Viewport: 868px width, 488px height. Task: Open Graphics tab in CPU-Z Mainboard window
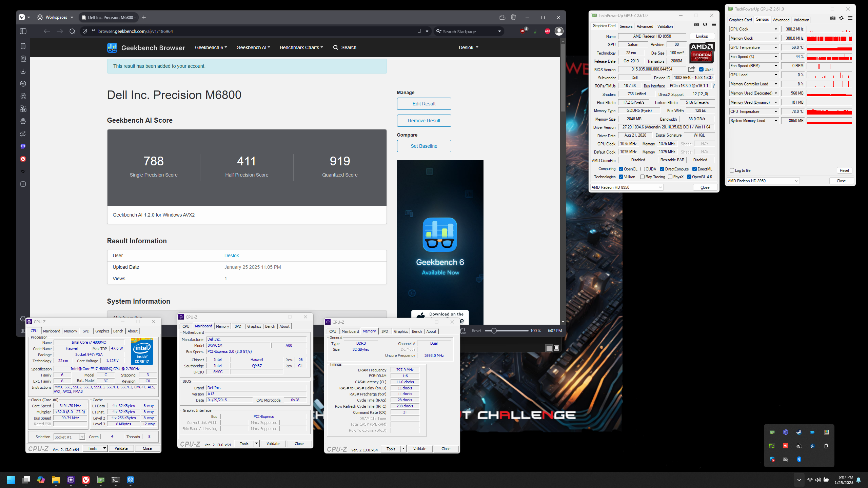point(254,326)
